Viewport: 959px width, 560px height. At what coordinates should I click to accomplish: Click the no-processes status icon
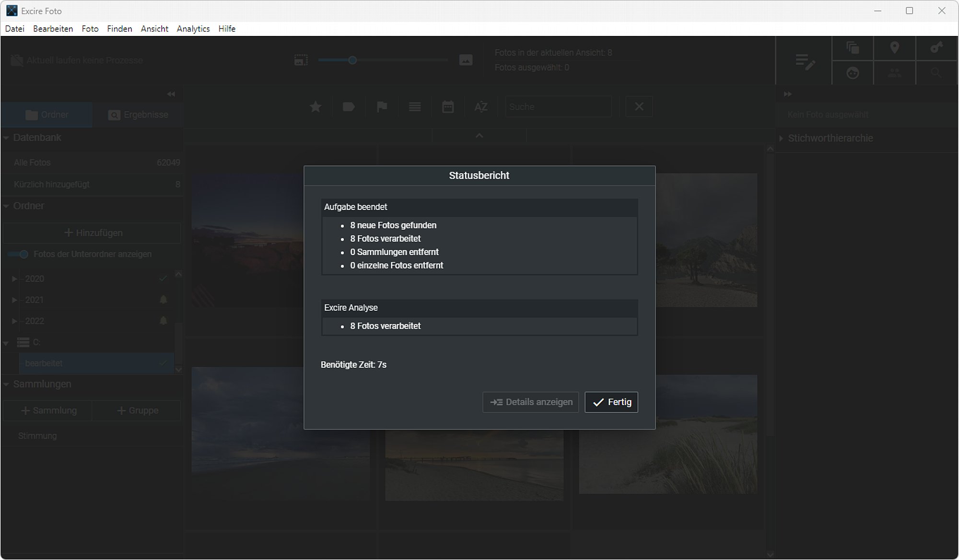[x=17, y=60]
